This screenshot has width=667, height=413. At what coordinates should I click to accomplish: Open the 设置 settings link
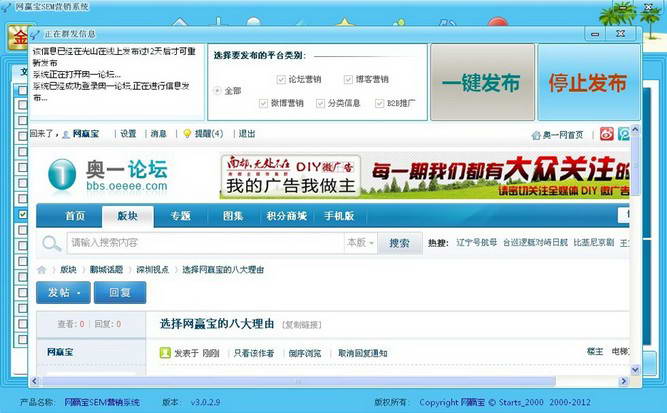click(x=128, y=134)
